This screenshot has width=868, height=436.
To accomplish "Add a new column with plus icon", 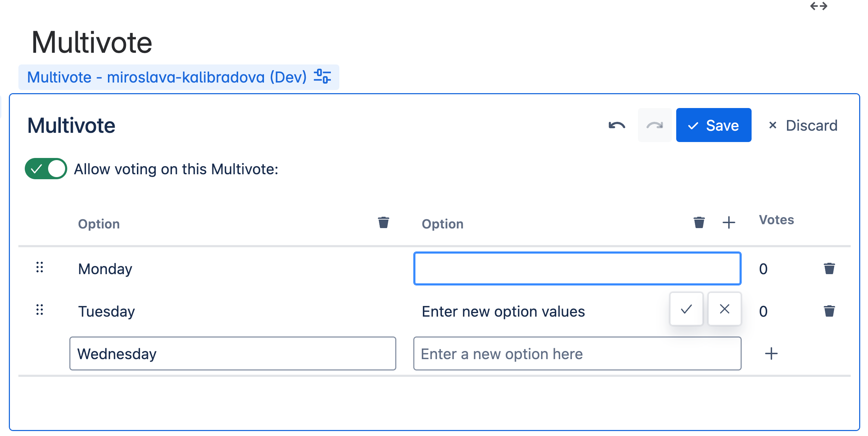I will click(729, 223).
